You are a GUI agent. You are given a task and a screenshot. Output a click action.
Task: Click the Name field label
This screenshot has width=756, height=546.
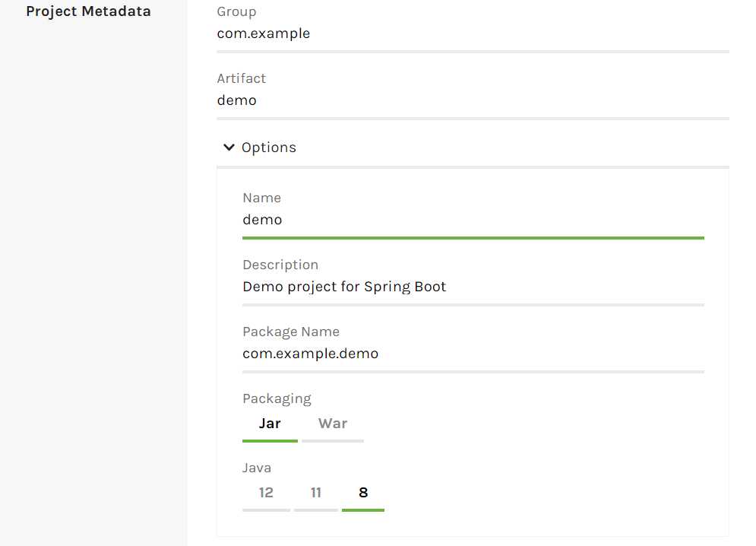coord(261,198)
